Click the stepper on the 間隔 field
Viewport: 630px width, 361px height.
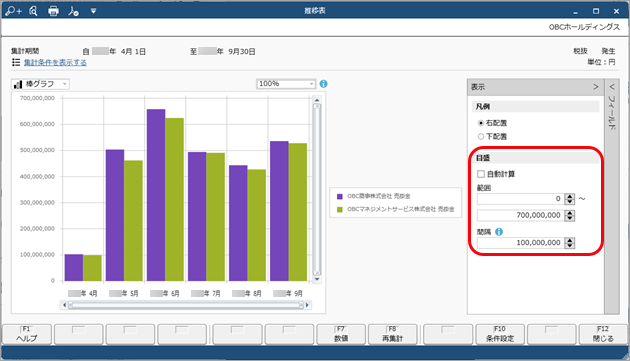pos(569,243)
